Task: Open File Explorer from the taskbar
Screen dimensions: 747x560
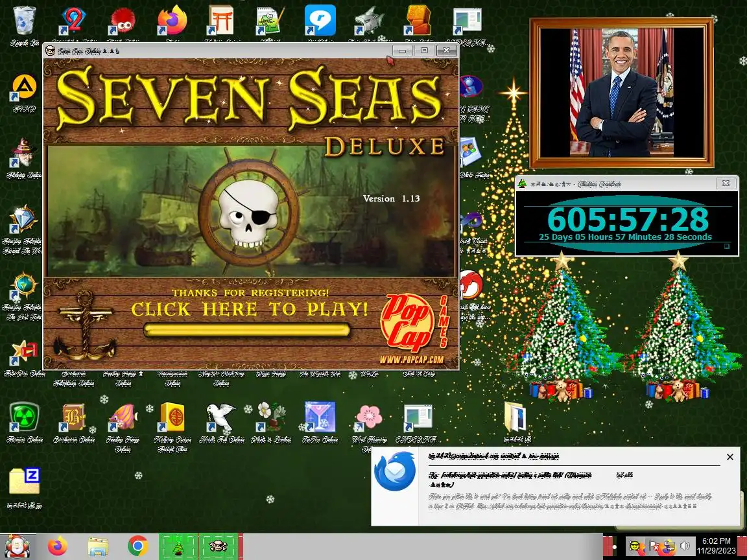Action: pyautogui.click(x=98, y=546)
